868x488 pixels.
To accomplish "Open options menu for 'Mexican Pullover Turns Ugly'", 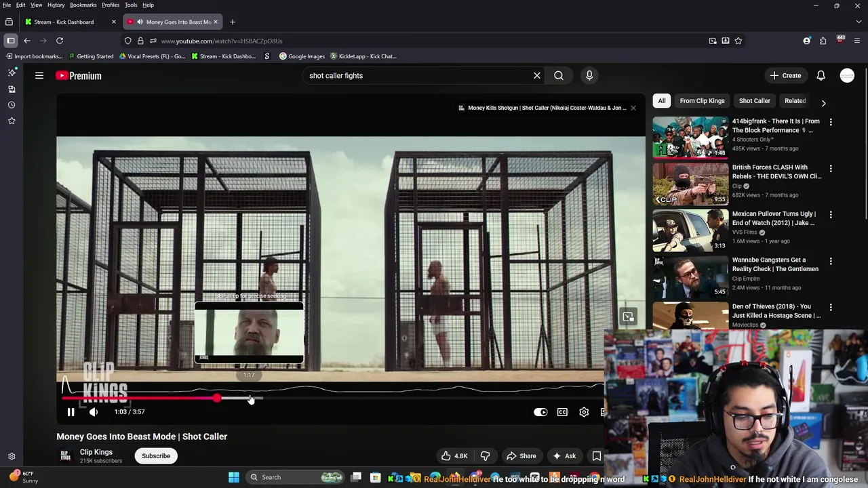I will point(831,214).
